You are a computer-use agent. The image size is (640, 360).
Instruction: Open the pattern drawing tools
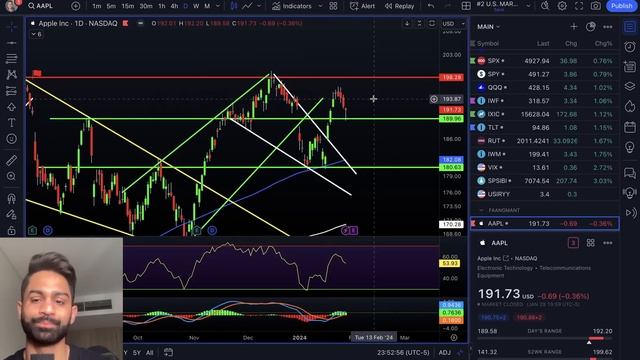11,75
